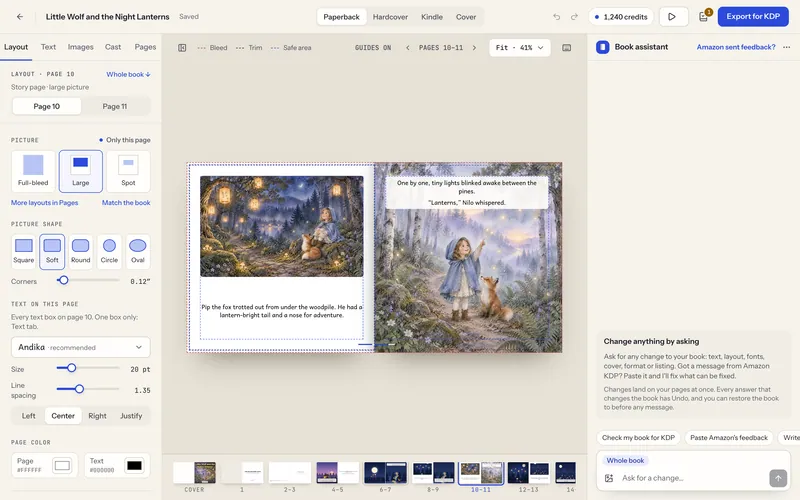Select the Cover format tab
800x500 pixels.
(466, 17)
